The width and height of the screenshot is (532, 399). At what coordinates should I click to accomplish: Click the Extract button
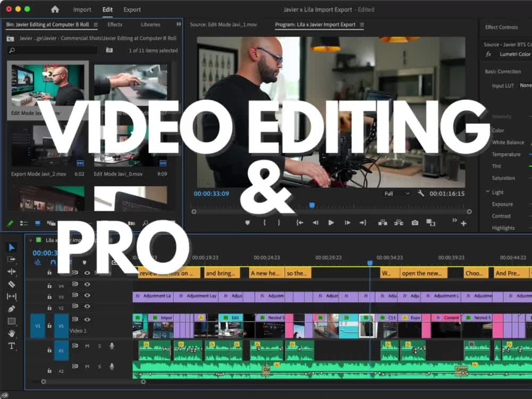[x=398, y=223]
